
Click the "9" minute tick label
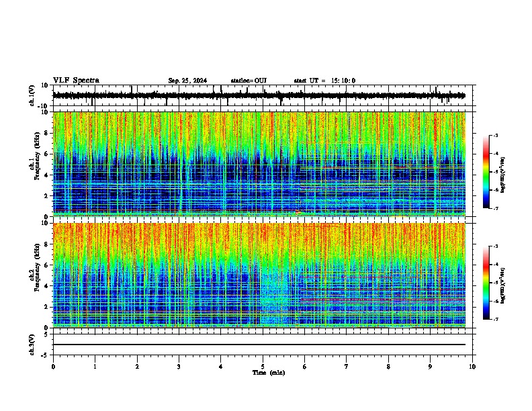430,367
